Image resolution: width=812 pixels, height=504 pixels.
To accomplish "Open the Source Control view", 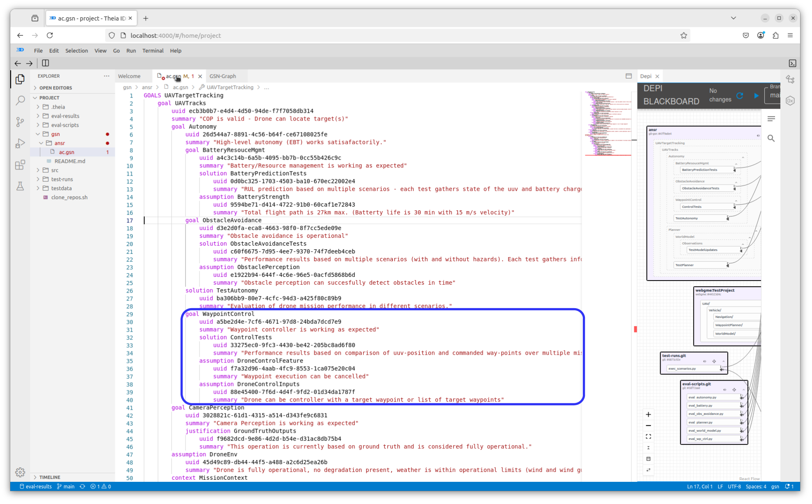I will tap(20, 122).
